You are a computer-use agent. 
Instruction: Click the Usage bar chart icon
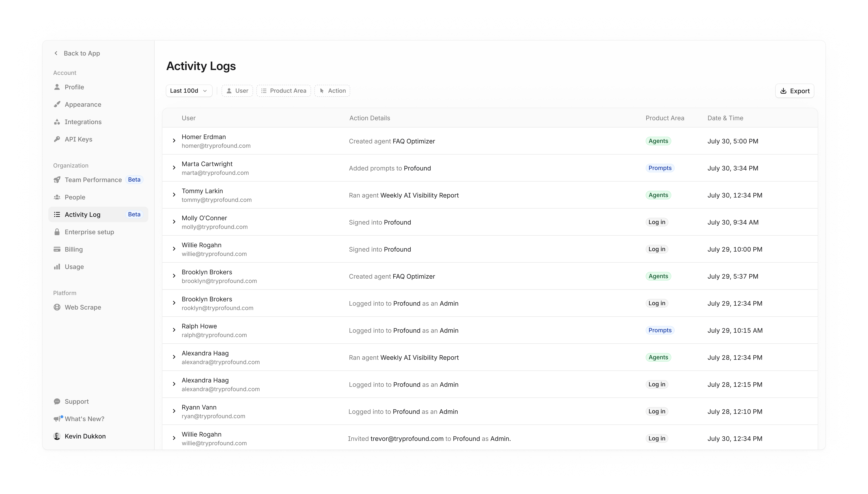57,267
